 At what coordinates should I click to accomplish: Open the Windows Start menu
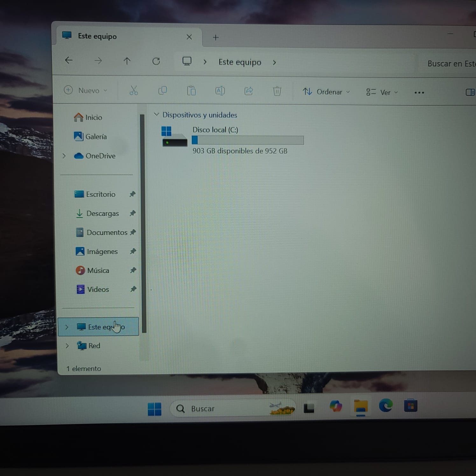click(x=155, y=409)
